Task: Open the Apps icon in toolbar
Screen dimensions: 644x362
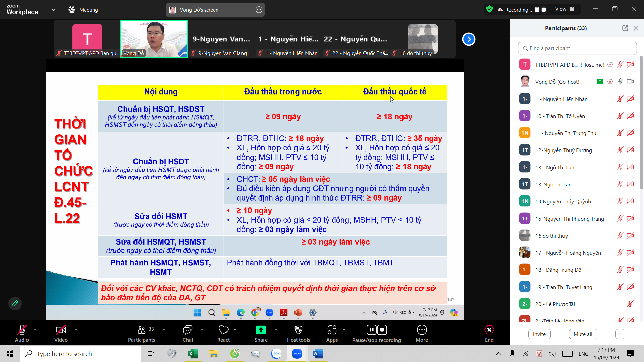Action: pos(332,330)
